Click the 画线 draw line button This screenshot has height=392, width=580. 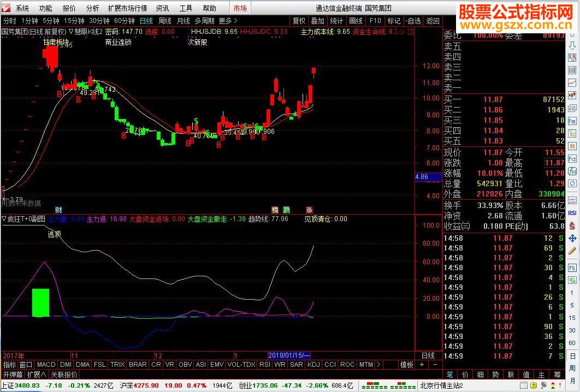coord(356,21)
